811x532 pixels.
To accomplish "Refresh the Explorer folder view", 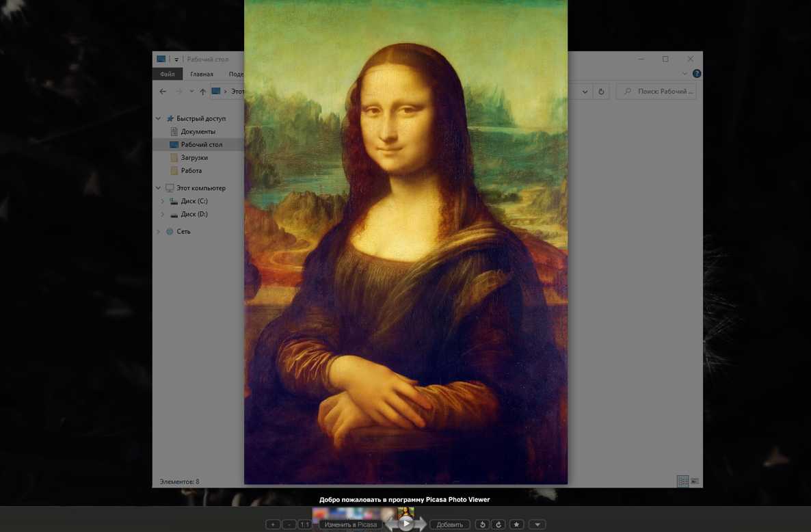I will pyautogui.click(x=601, y=92).
